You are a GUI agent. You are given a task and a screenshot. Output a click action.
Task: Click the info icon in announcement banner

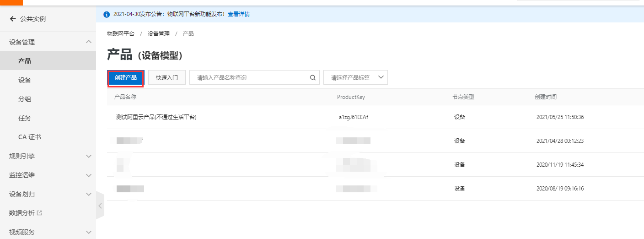click(107, 14)
